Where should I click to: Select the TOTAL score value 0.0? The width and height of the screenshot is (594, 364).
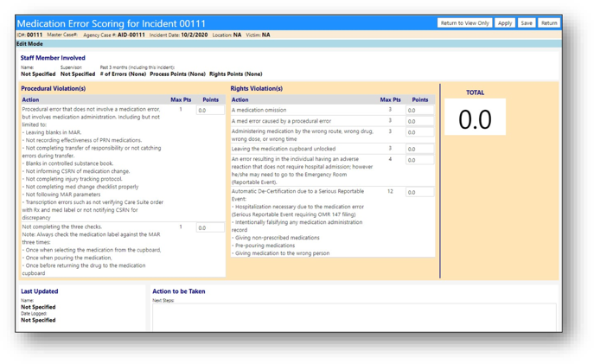click(x=475, y=119)
